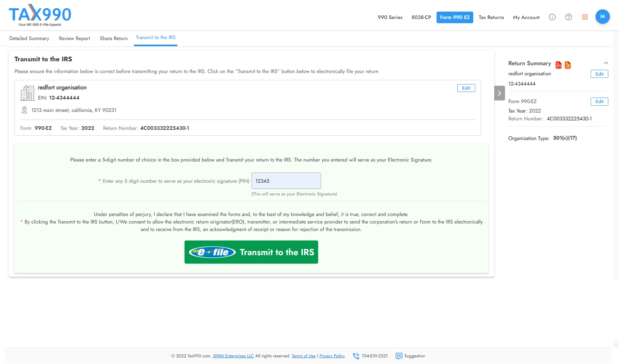Click the Suggestion link in footer
Viewport: 619px width, 364px height.
415,356
